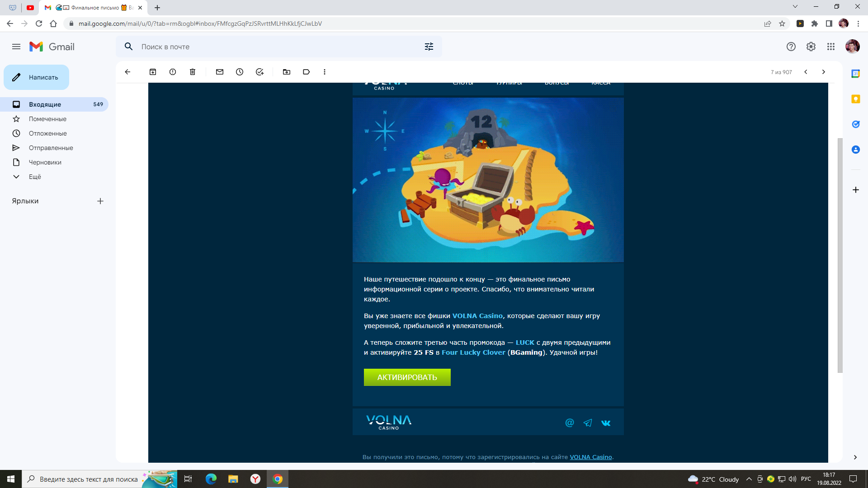The width and height of the screenshot is (868, 488).
Task: Open File Explorer from the taskbar
Action: pyautogui.click(x=233, y=479)
